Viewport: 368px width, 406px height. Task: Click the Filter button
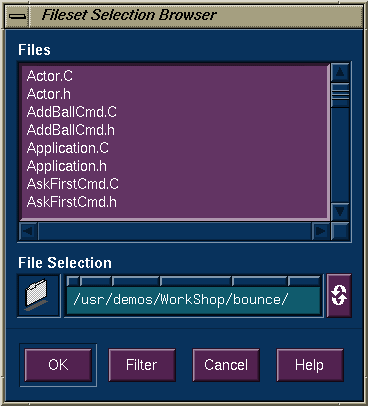pos(142,365)
